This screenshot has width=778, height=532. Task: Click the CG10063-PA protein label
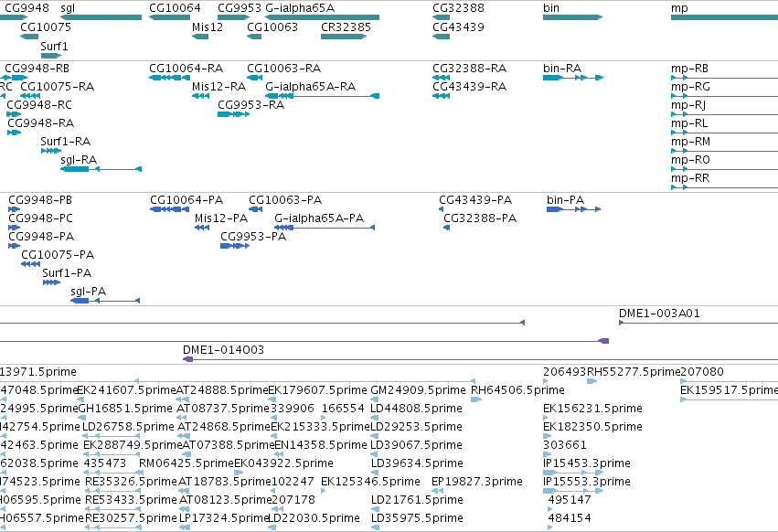285,200
